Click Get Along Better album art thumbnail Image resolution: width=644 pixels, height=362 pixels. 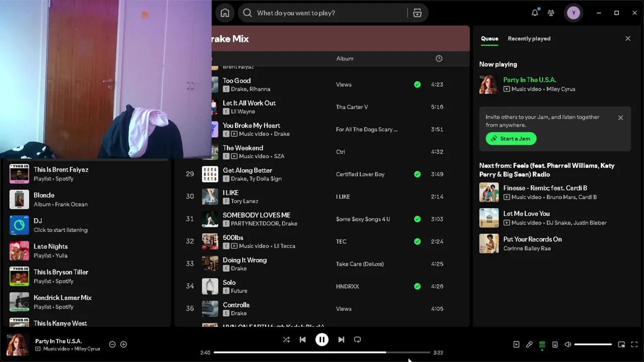pos(210,174)
